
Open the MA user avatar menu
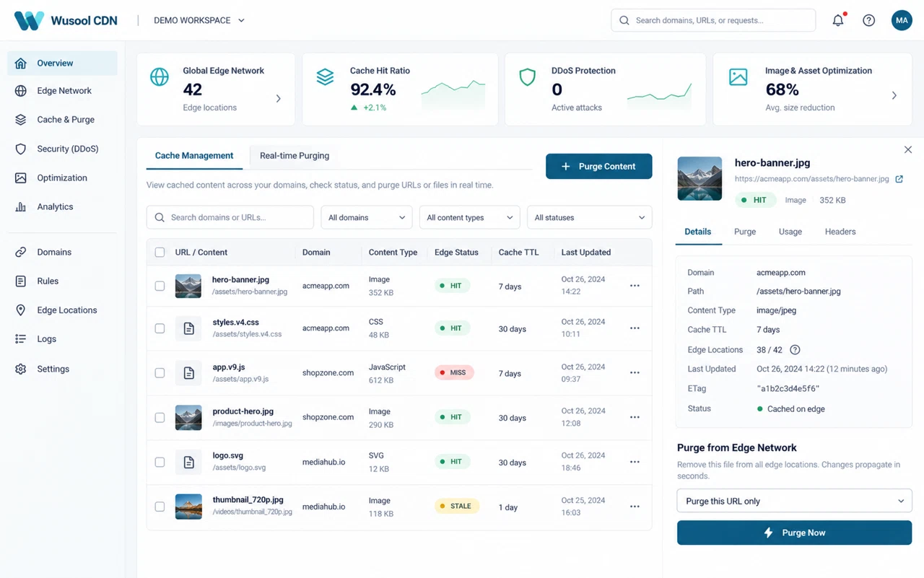(902, 20)
